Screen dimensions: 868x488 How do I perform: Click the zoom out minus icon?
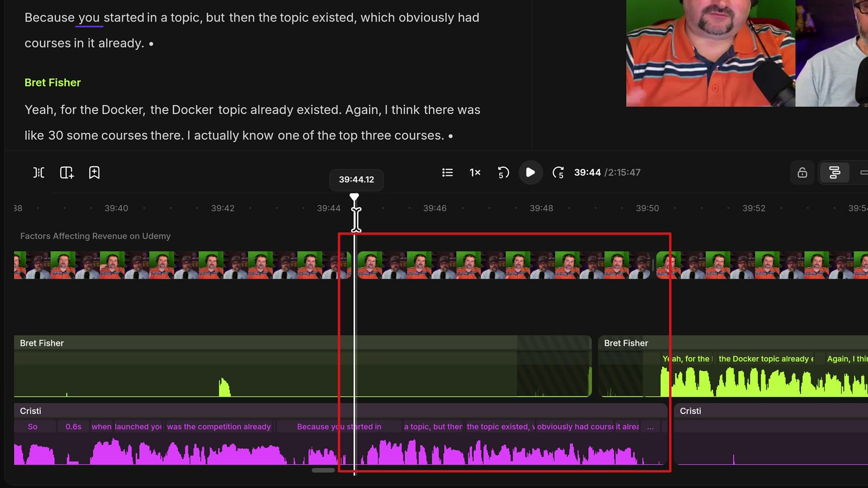pos(863,173)
